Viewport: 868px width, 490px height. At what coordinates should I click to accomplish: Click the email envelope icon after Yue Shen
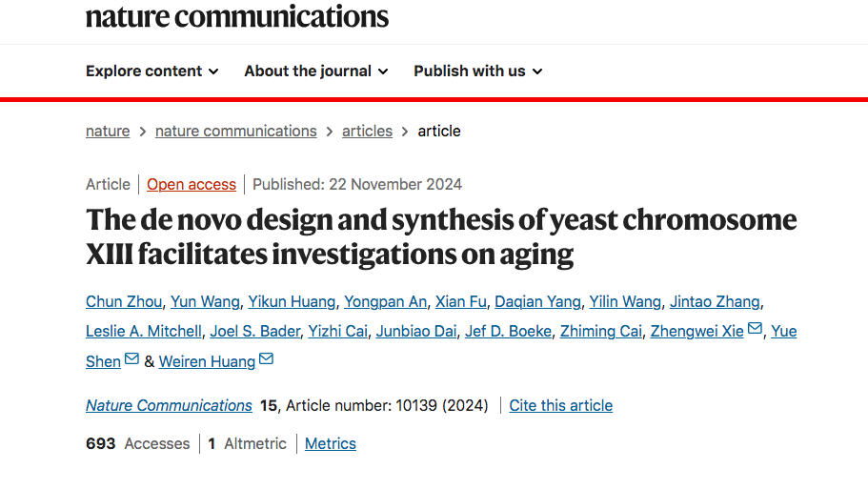131,358
